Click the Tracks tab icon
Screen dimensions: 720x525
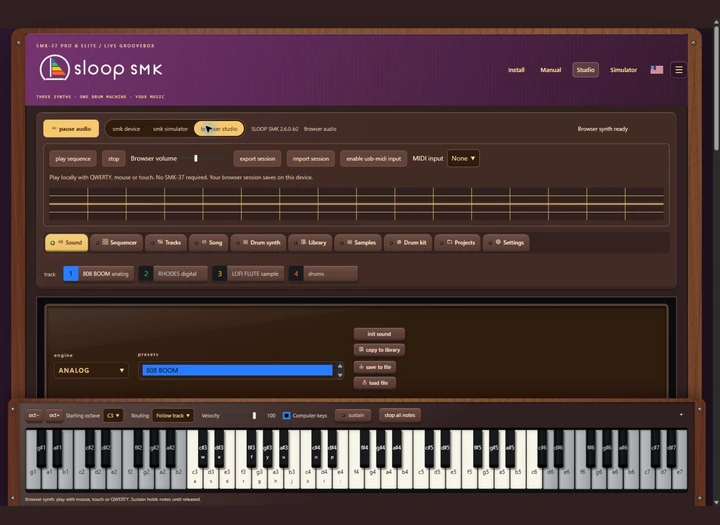[x=160, y=242]
